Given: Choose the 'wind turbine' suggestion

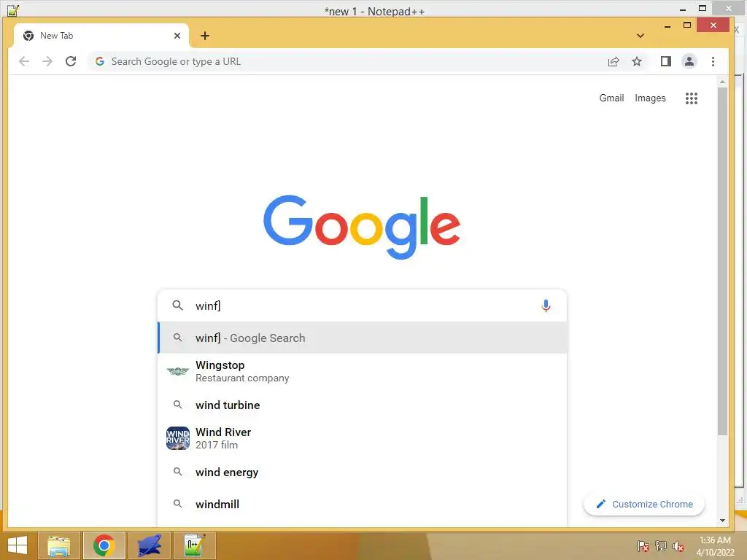Looking at the screenshot, I should 362,405.
